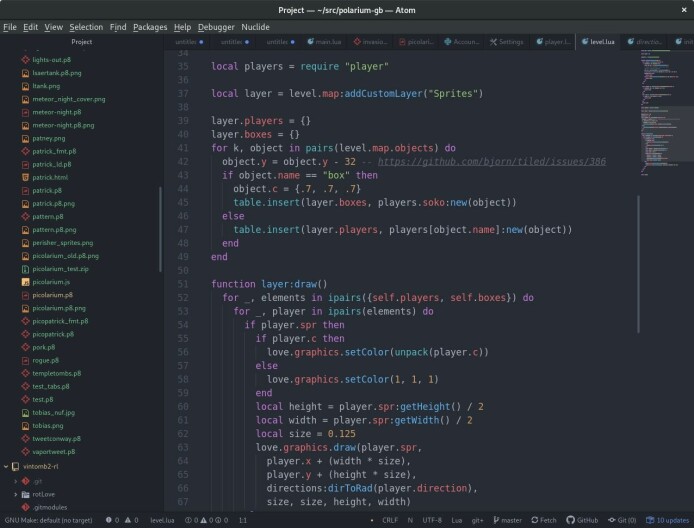Screen dimensions: 694x528
Task: Open the View menu
Action: tap(54, 27)
